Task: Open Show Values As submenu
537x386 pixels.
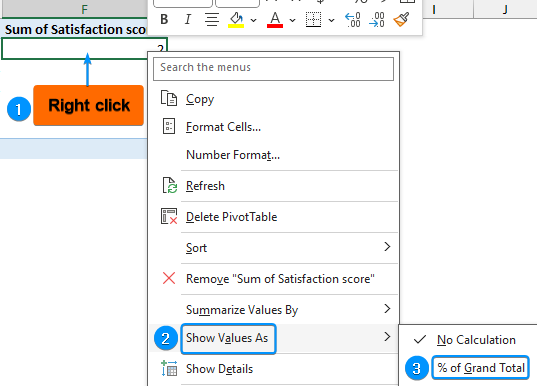Action: [x=274, y=338]
